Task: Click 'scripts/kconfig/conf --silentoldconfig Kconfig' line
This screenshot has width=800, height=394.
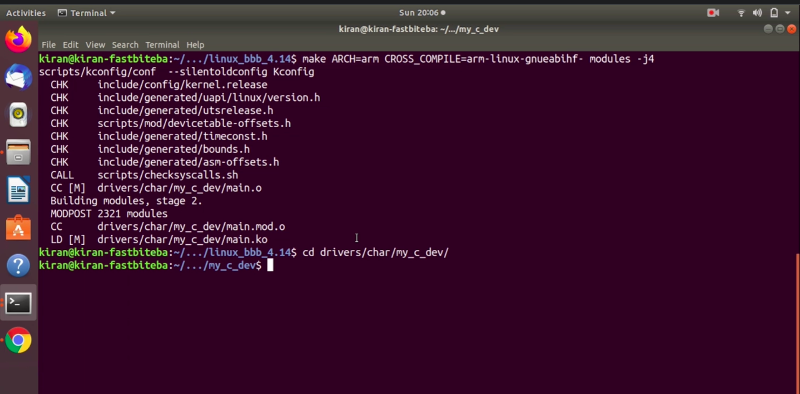Action: click(x=177, y=72)
